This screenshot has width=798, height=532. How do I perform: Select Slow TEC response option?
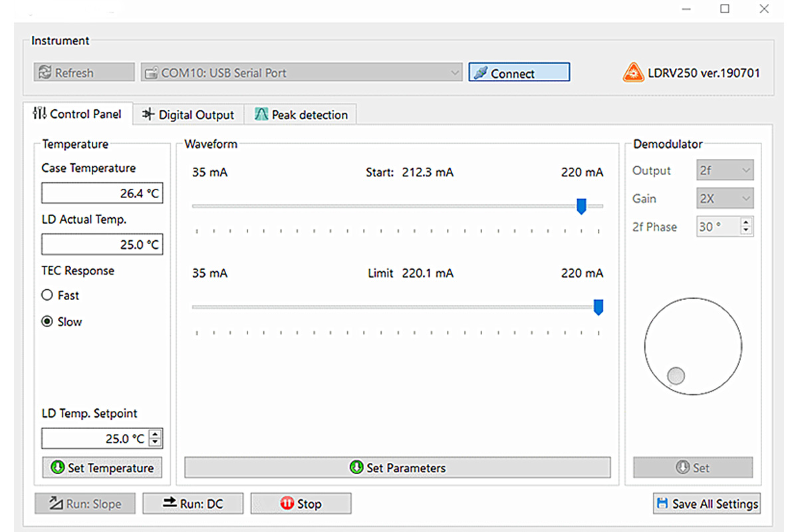pyautogui.click(x=47, y=322)
